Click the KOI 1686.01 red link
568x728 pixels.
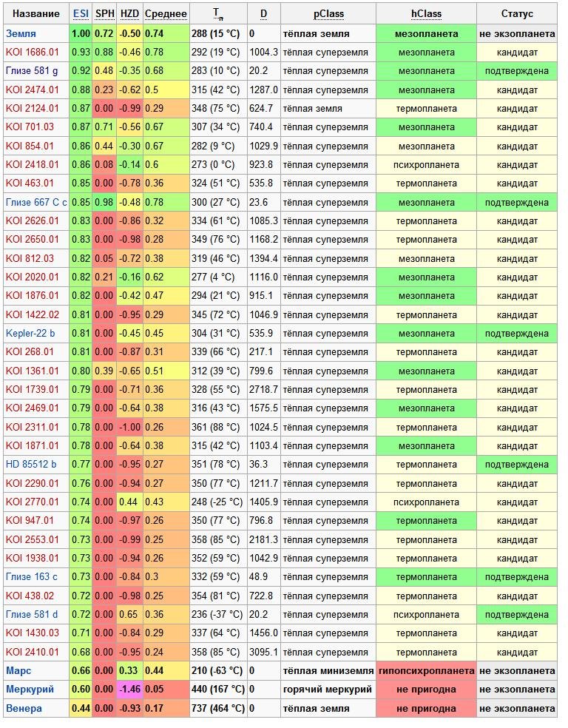tap(32, 53)
